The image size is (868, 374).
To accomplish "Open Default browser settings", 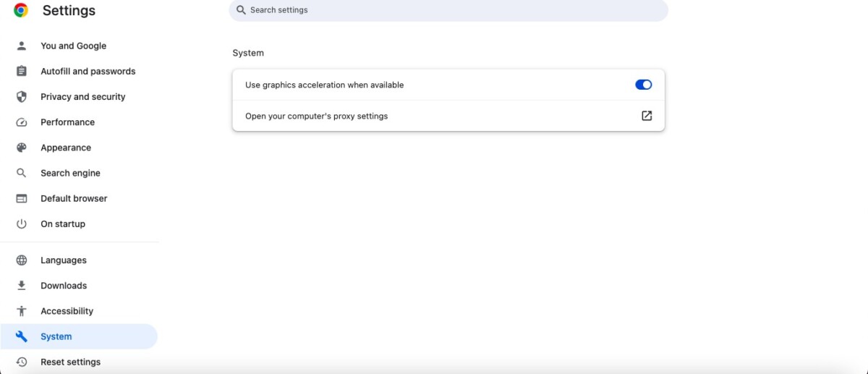I will click(79, 198).
